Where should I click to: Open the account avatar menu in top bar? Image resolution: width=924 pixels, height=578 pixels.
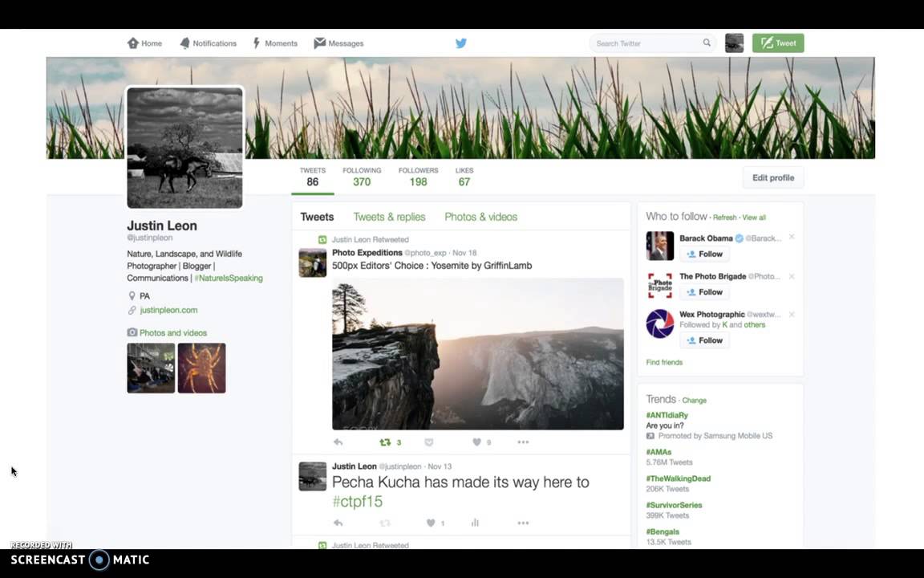(734, 43)
